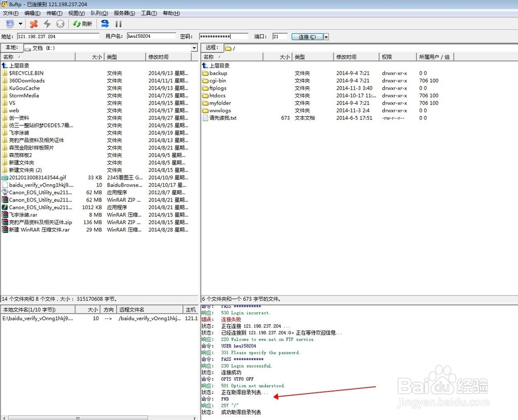Click the pause transfer icon
518x420 pixels.
click(x=118, y=24)
